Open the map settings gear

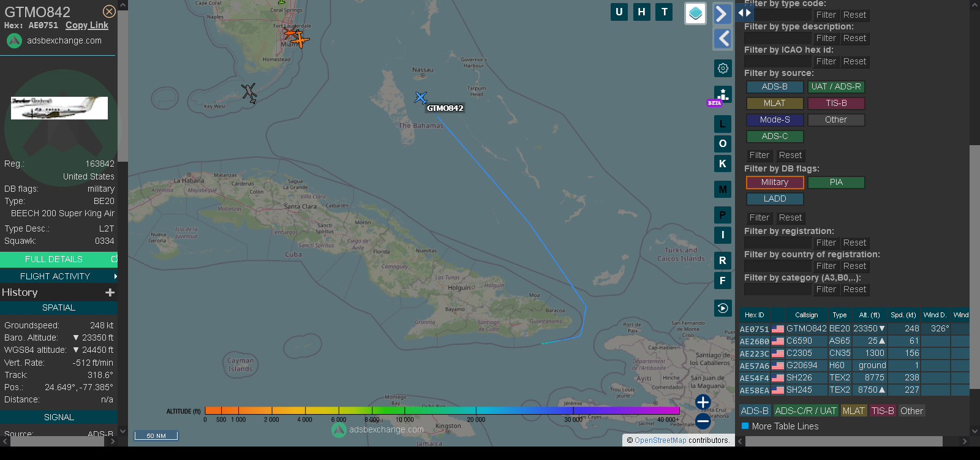pyautogui.click(x=723, y=68)
